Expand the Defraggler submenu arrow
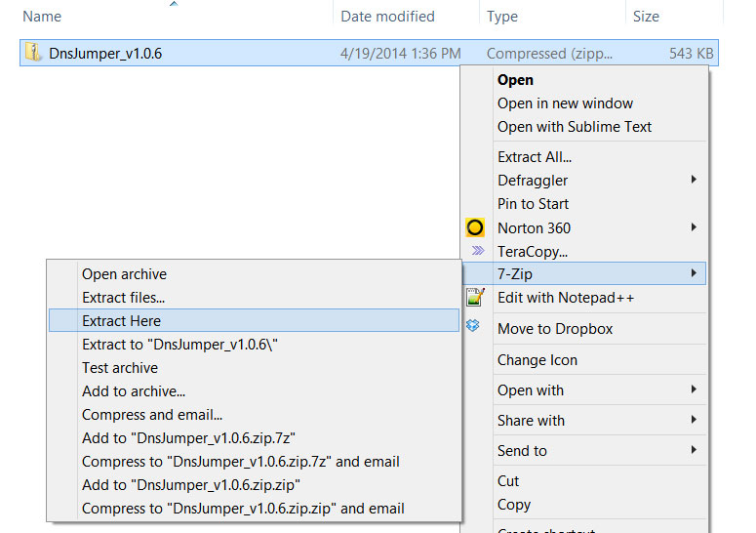Screen dimensions: 756x533 click(694, 180)
